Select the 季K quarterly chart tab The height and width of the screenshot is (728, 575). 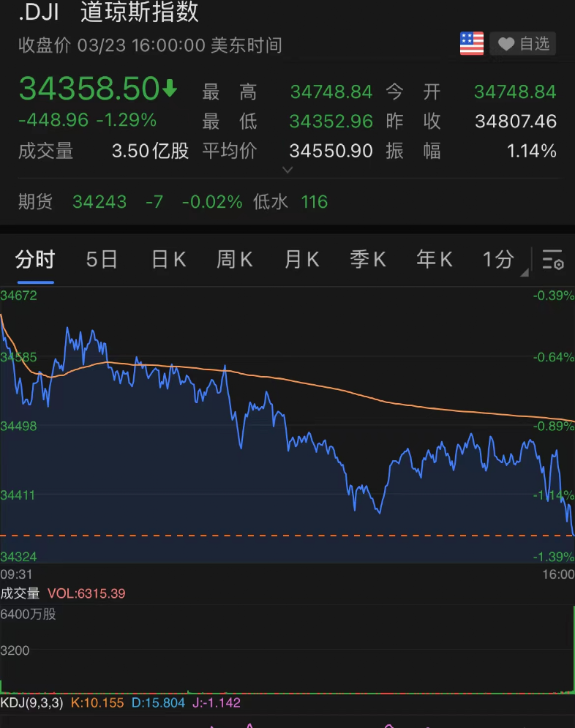367,260
